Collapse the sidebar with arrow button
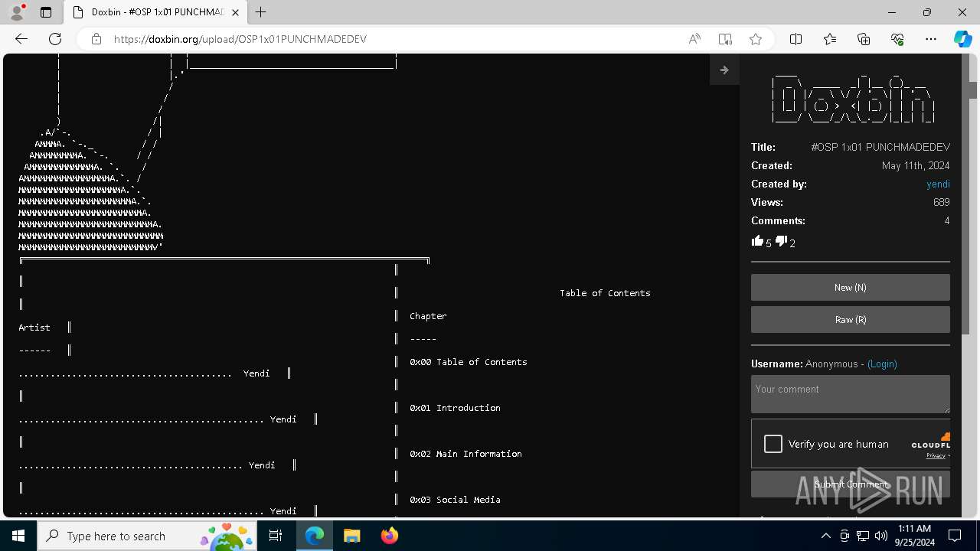Viewport: 980px width, 551px height. pos(724,70)
